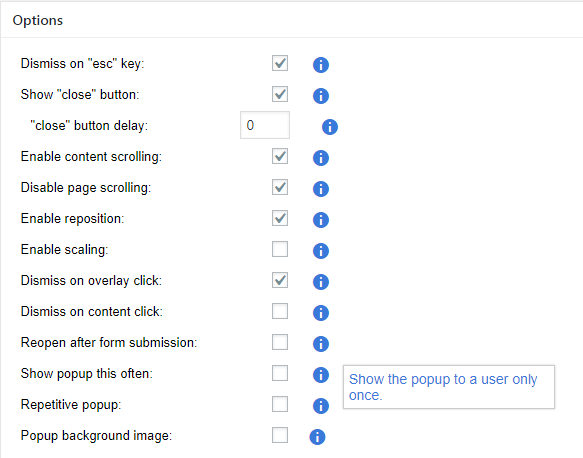Click info icon for Popup background image
Screen dimensions: 583x458
pos(317,437)
